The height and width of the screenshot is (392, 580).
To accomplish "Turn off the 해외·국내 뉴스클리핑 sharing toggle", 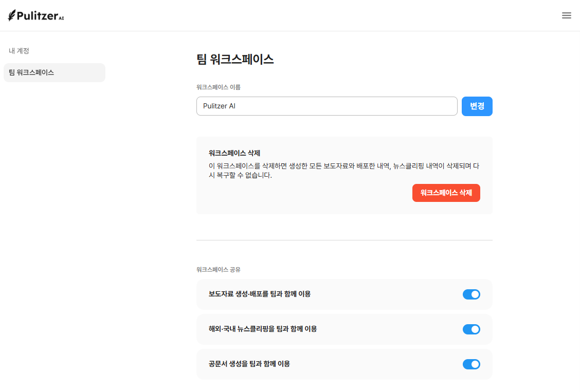I will tap(471, 329).
